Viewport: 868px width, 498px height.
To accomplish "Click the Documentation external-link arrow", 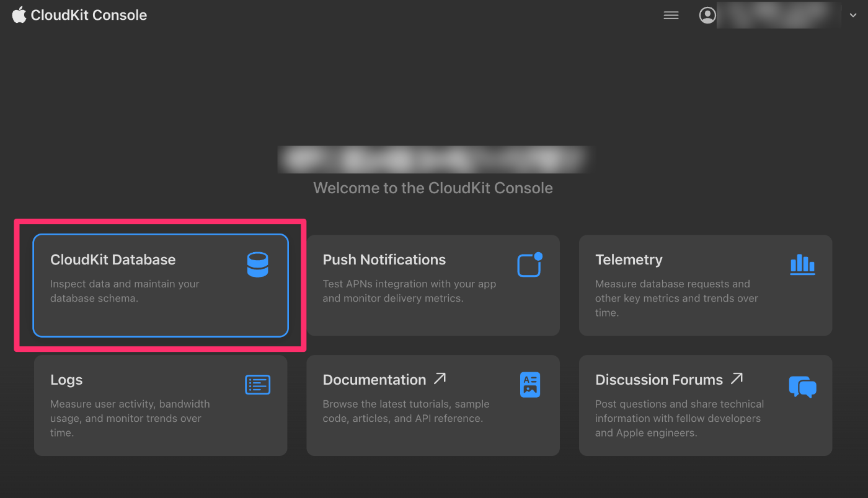I will (440, 378).
